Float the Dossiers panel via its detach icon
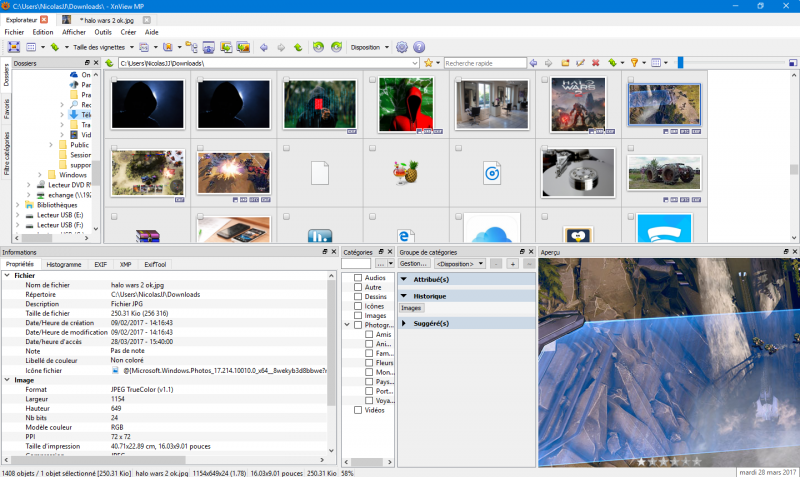 pos(87,63)
